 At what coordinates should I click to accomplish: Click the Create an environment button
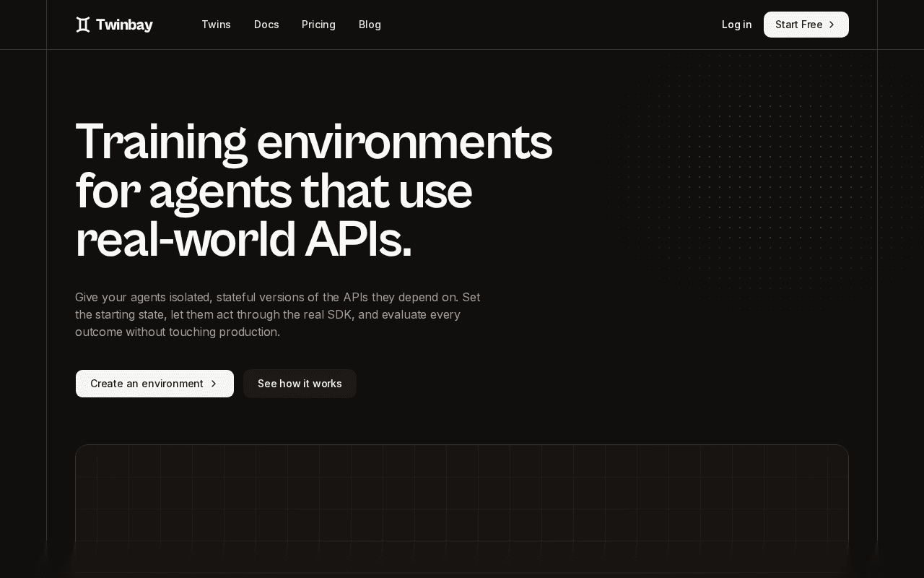pyautogui.click(x=154, y=384)
